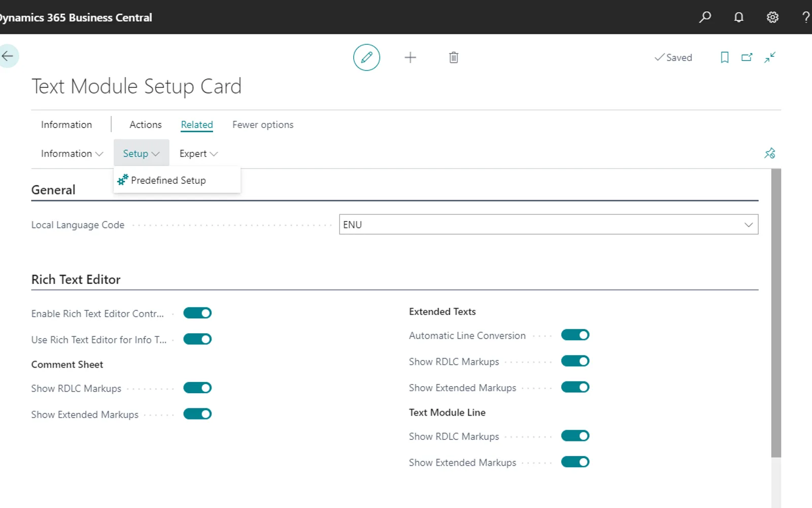Open the notifications bell
Viewport: 812px width, 508px height.
pos(739,17)
